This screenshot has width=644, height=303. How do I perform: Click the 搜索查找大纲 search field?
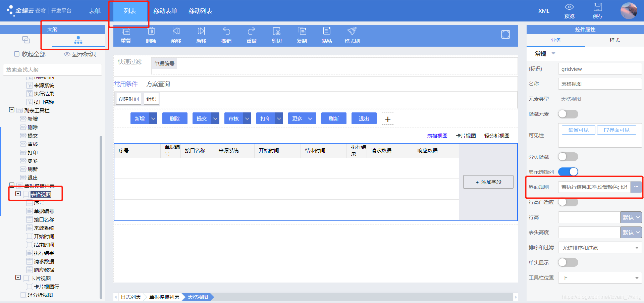tap(52, 69)
